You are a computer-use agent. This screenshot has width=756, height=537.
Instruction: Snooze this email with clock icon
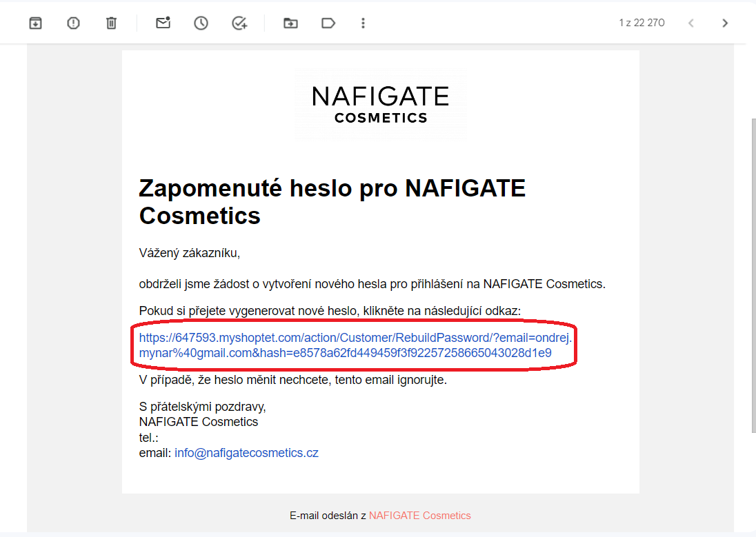click(x=201, y=23)
